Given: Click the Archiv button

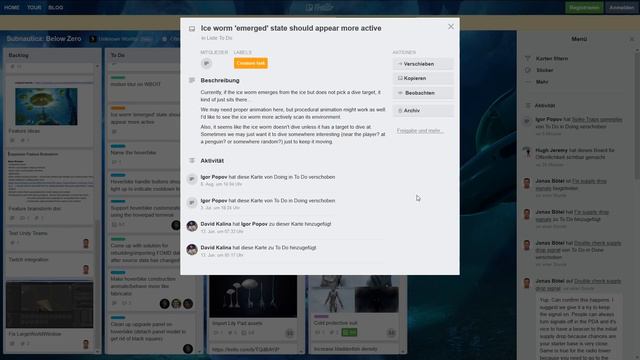Looking at the screenshot, I should pyautogui.click(x=423, y=111).
